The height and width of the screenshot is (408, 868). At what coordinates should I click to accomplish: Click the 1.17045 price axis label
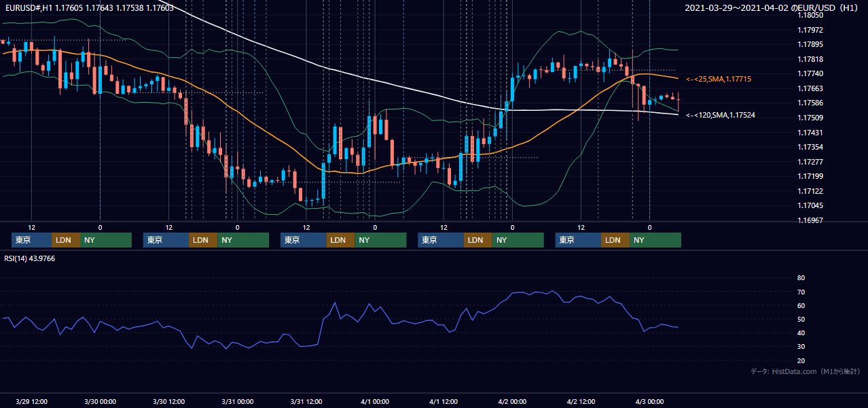pyautogui.click(x=810, y=205)
